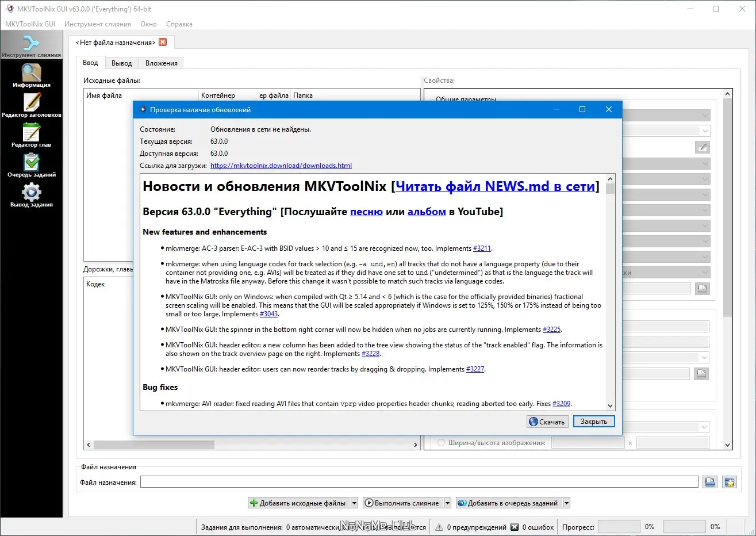Click the recent destinations star-folder icon
756x536 pixels.
point(730,482)
